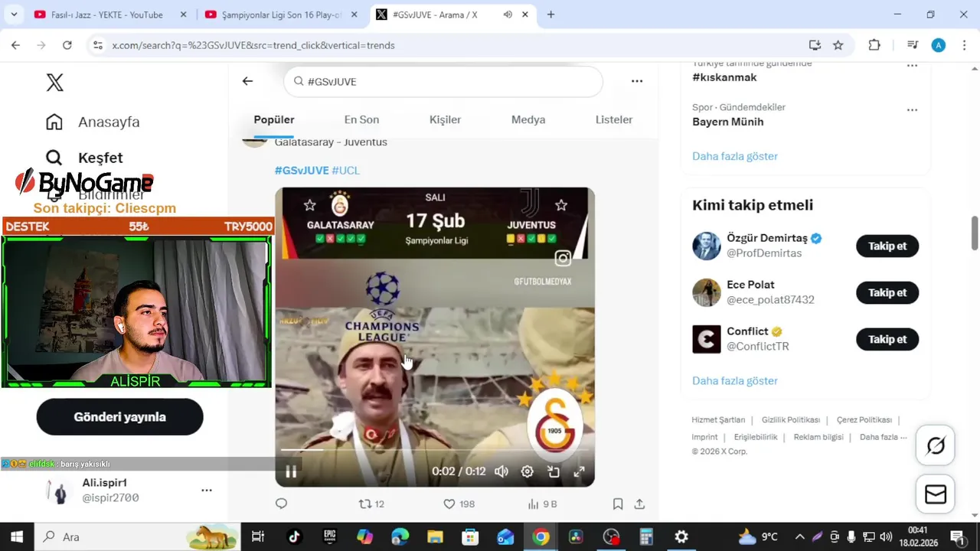980x551 pixels.
Task: Open Chrome profile avatar A
Action: coord(939,45)
